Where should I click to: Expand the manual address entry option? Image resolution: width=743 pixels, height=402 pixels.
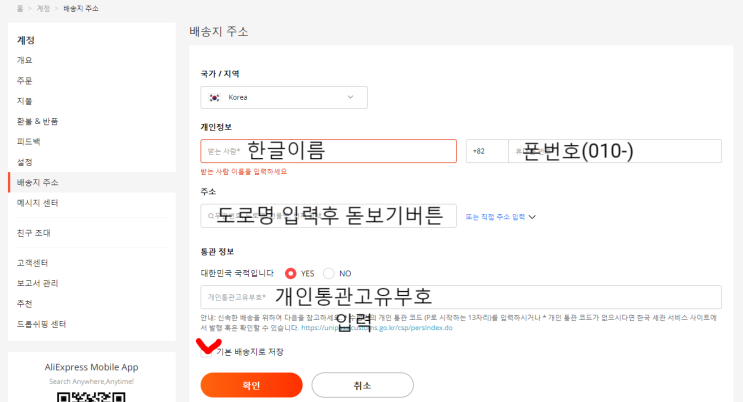tap(501, 216)
